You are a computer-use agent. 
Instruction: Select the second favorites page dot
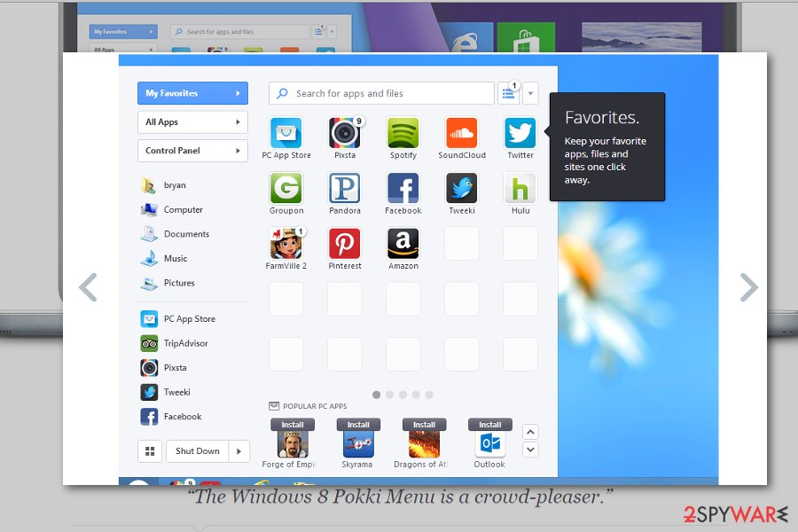coord(390,395)
